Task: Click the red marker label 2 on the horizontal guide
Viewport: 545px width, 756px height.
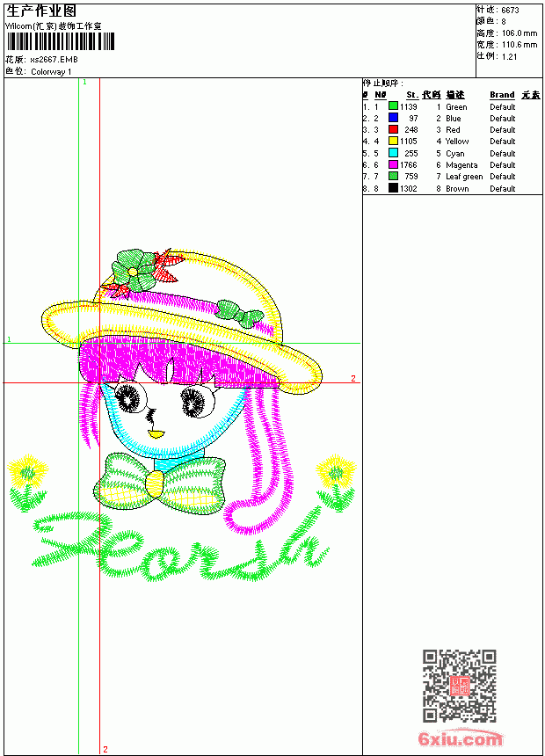Action: click(353, 379)
